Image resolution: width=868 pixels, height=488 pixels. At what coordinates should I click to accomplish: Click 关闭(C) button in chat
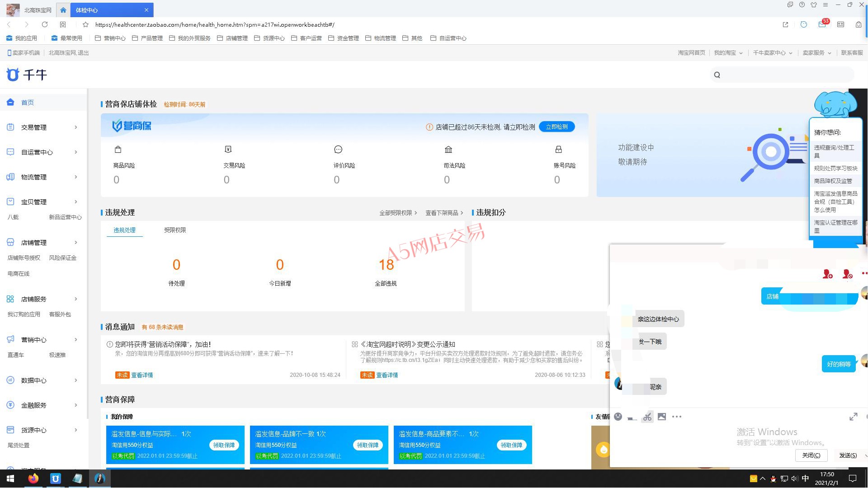point(811,455)
